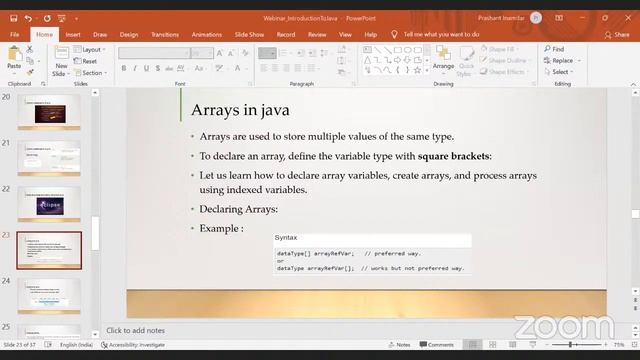Click English (India) language indicator
Screen dimensions: 640x360
pos(76,345)
